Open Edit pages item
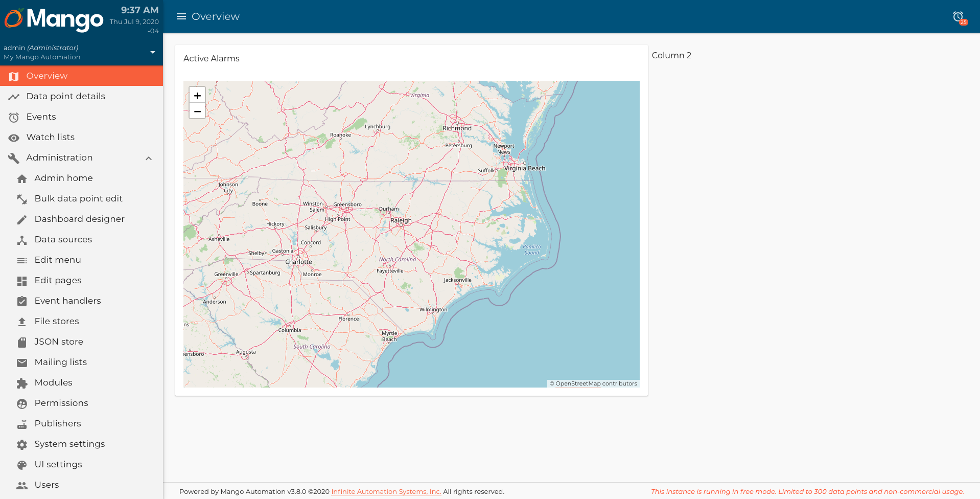This screenshot has width=980, height=499. pos(81,280)
